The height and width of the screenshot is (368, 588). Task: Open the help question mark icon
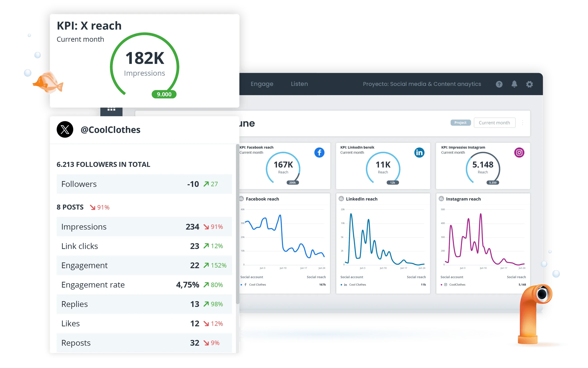pos(499,84)
